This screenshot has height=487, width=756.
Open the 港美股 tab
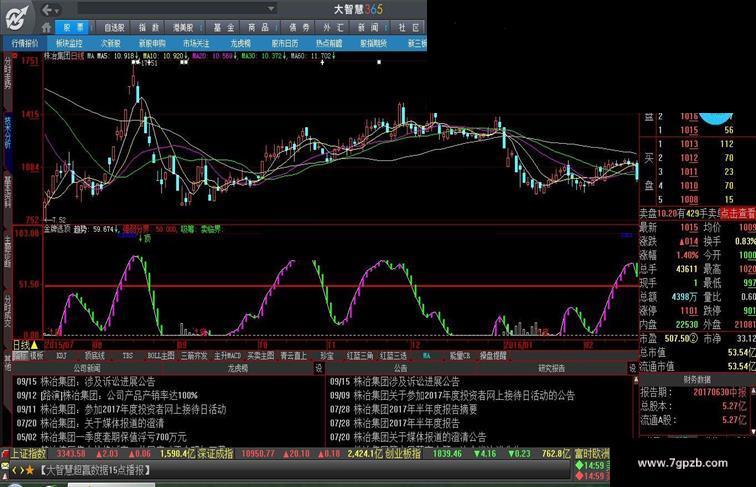(183, 27)
